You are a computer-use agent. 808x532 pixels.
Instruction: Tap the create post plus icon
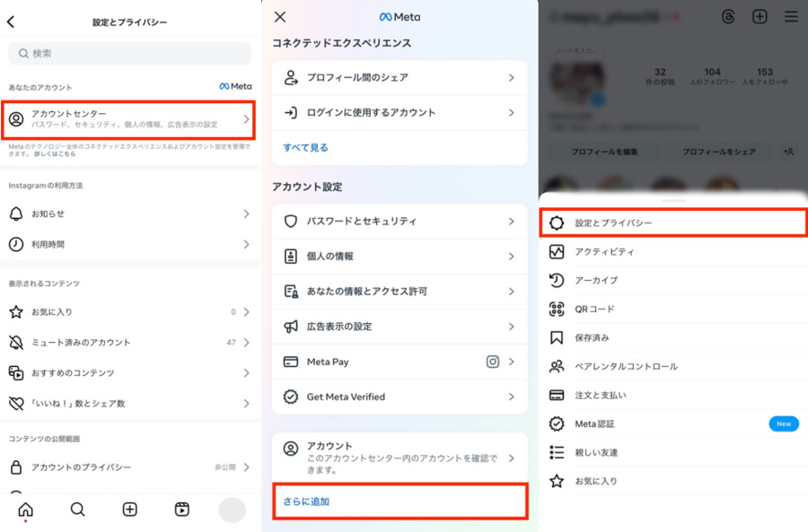coord(130,510)
